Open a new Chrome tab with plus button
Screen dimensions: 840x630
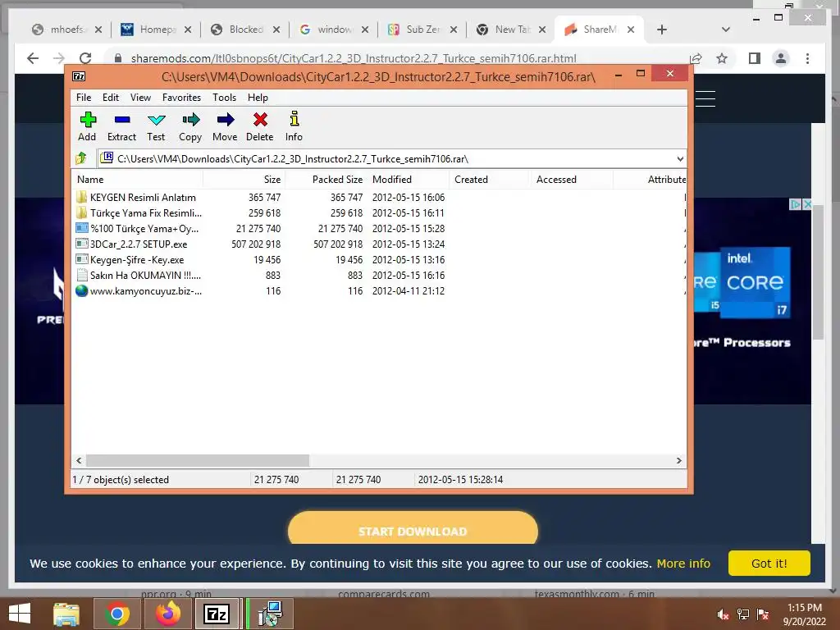(x=662, y=30)
